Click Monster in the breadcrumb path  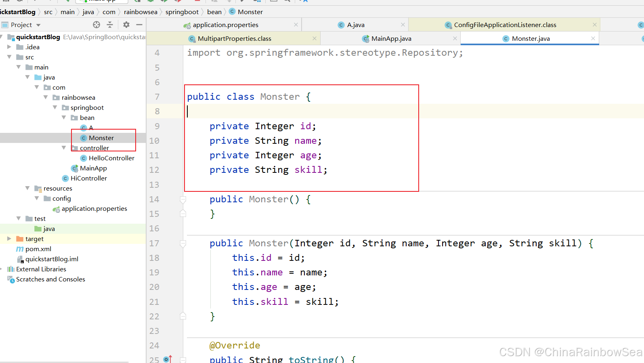click(x=246, y=12)
